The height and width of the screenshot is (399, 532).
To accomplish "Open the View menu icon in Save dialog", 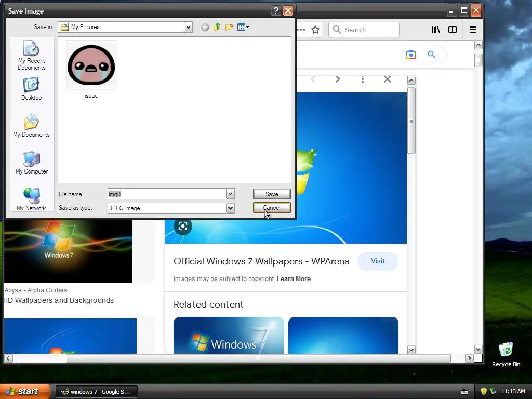I will [x=243, y=27].
